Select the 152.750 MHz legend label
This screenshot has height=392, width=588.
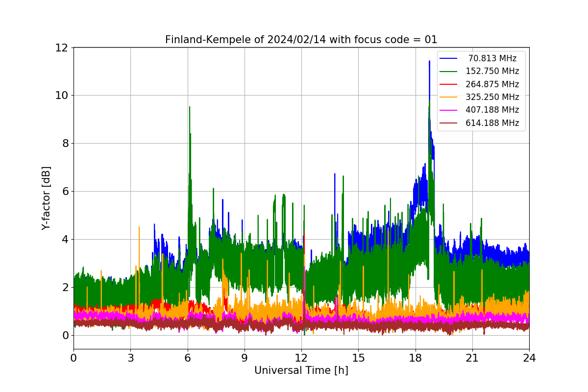pyautogui.click(x=492, y=72)
